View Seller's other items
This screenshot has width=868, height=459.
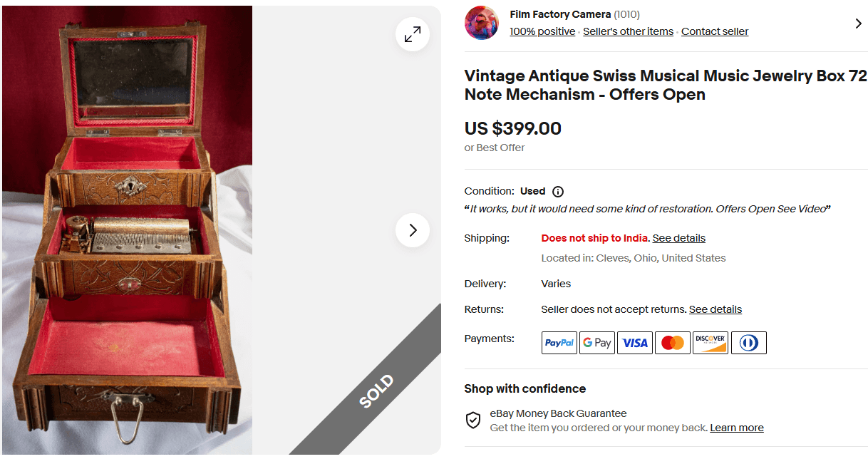tap(628, 31)
